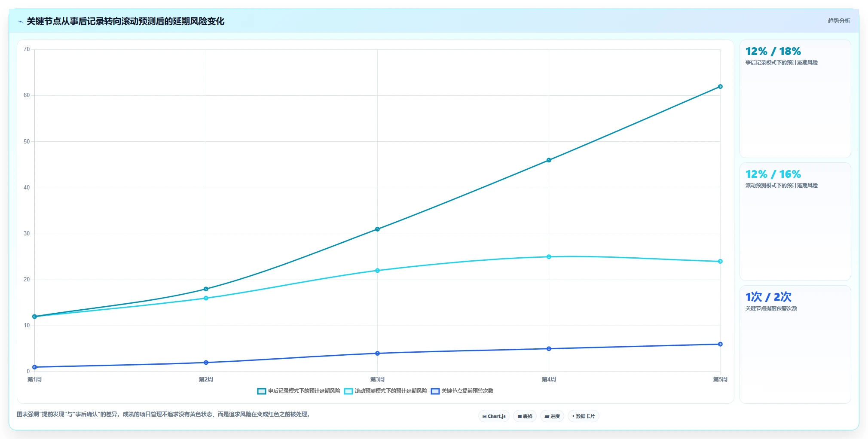Screen dimensions: 868x439
Task: Click the 进度 tag
Action: tap(552, 416)
